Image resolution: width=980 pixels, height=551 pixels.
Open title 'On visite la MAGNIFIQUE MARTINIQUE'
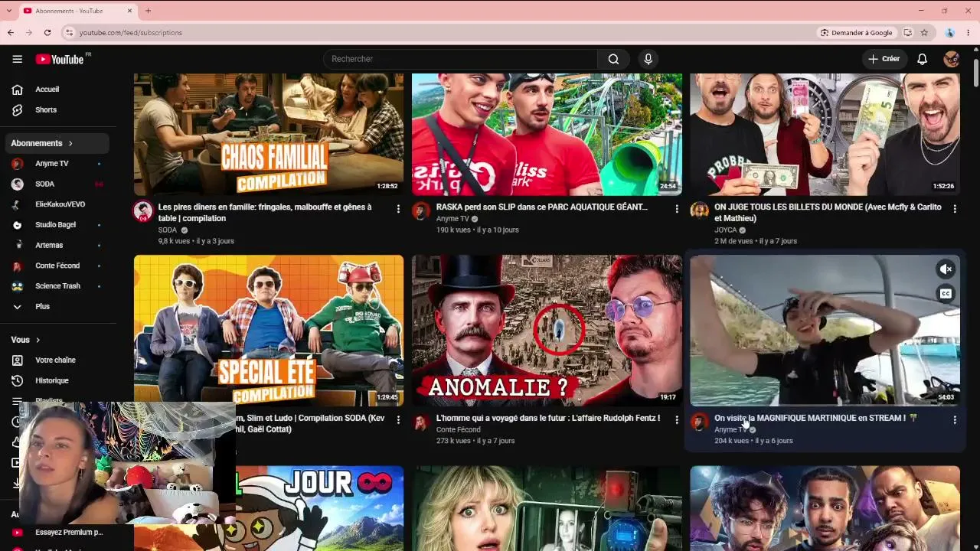tap(815, 419)
